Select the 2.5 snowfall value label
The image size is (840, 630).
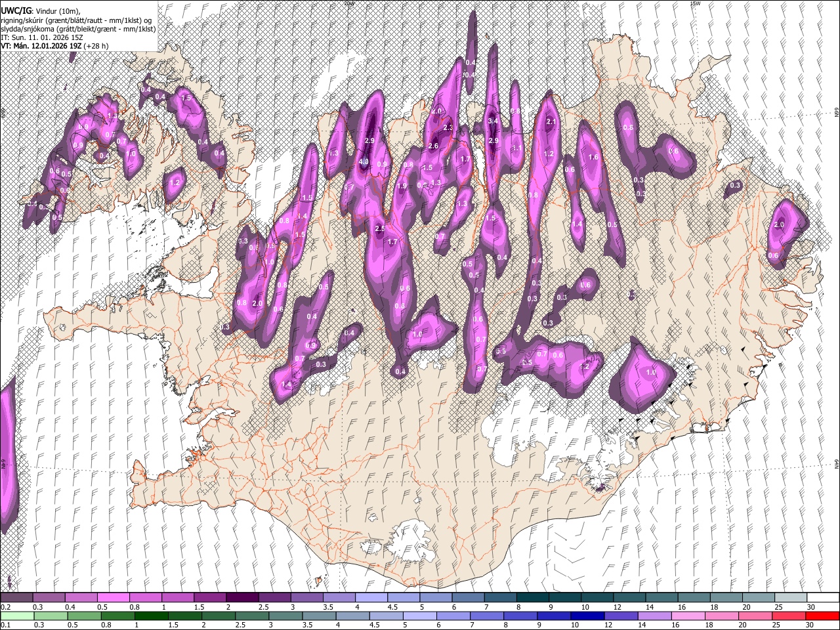coord(379,228)
